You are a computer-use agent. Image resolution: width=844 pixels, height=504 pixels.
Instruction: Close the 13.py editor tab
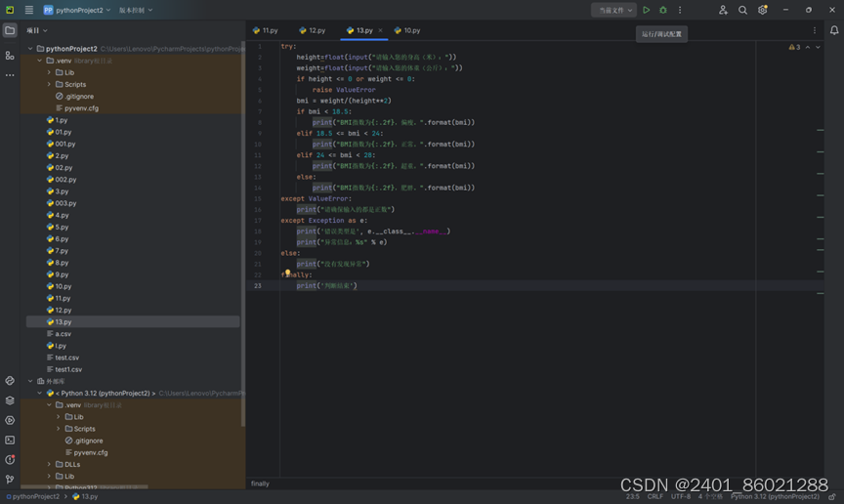(381, 30)
